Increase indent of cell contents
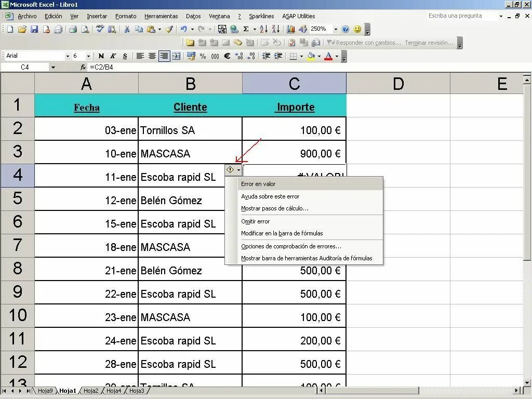Screen dimensions: 532x399 coord(278,56)
